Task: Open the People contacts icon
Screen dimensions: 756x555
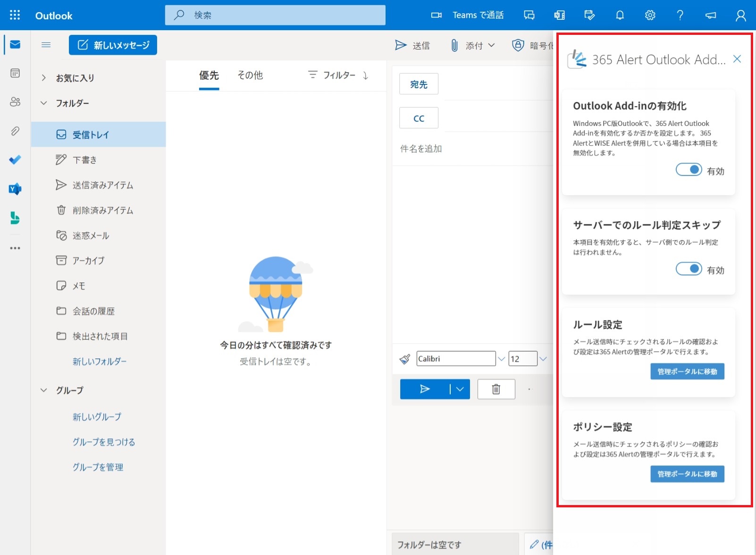Action: pyautogui.click(x=15, y=102)
